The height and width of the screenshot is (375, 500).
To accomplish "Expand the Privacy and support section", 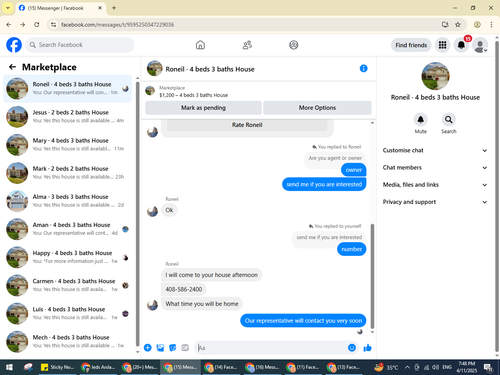I will tap(435, 202).
